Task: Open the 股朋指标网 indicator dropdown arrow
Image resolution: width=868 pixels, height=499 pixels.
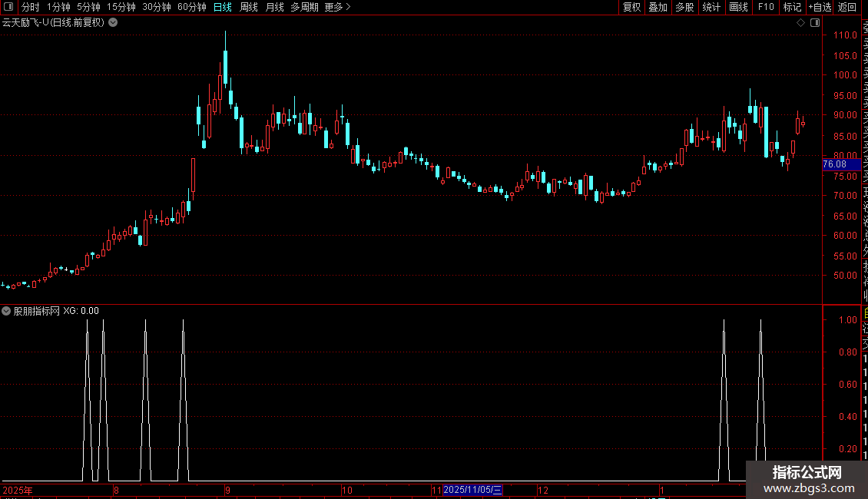Action: point(6,311)
